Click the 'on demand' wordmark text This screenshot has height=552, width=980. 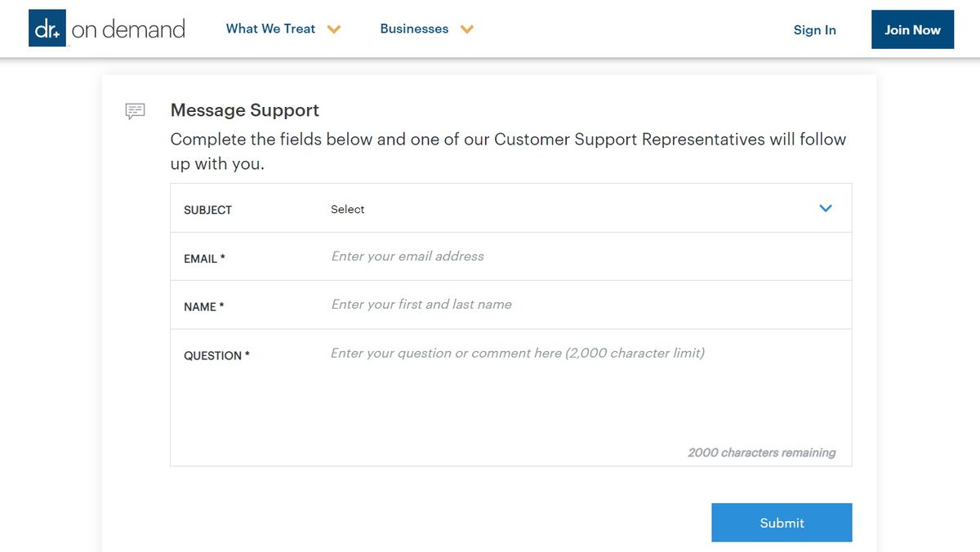[128, 30]
